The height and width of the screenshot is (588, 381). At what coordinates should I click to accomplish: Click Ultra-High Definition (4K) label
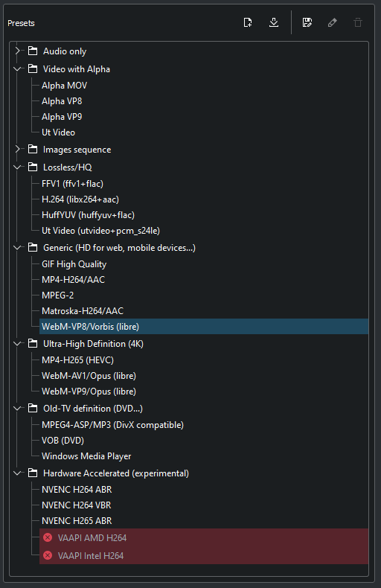(93, 344)
